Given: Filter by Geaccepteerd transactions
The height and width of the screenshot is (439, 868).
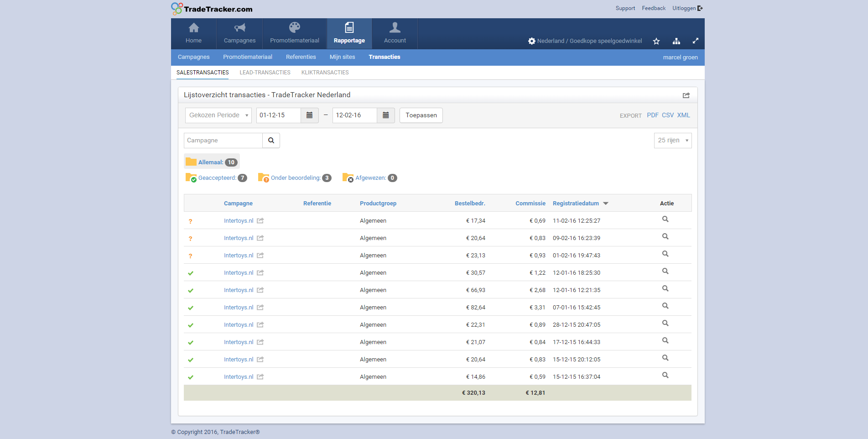Looking at the screenshot, I should pos(216,178).
